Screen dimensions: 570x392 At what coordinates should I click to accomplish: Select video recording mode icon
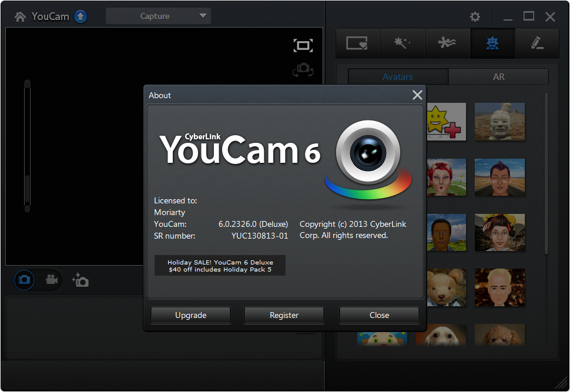point(52,279)
